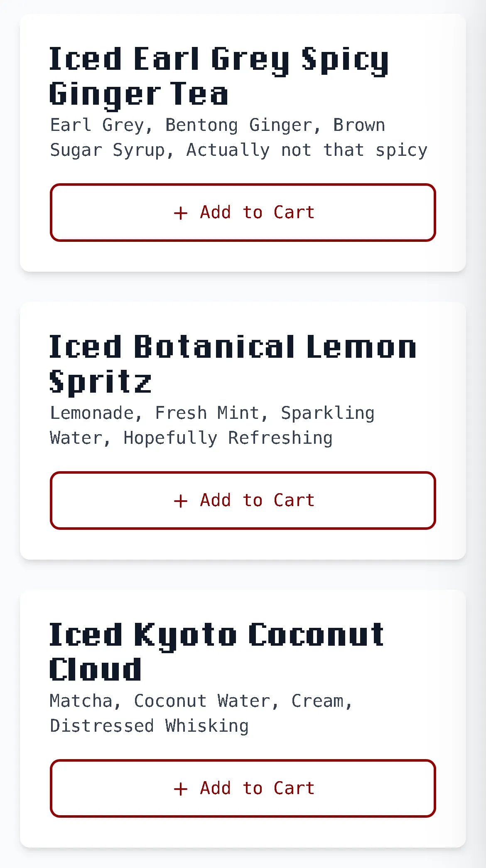The height and width of the screenshot is (868, 486).
Task: Click the word 'Spritz' in second card heading
Action: pyautogui.click(x=101, y=382)
